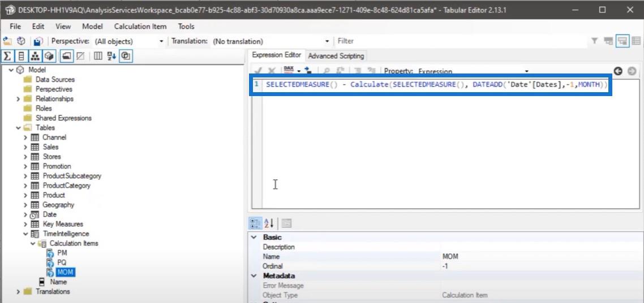This screenshot has width=644, height=303.
Task: Click the comment lines icon in expression toolbar
Action: point(358,71)
